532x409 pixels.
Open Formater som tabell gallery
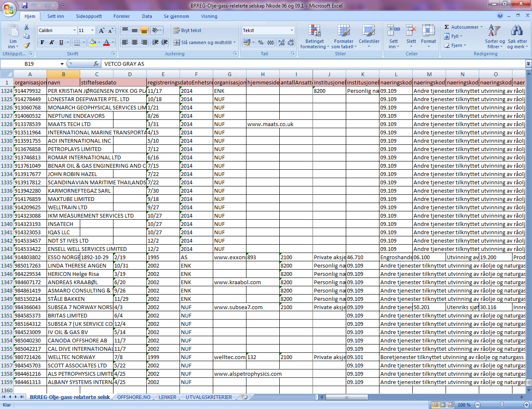pyautogui.click(x=344, y=37)
